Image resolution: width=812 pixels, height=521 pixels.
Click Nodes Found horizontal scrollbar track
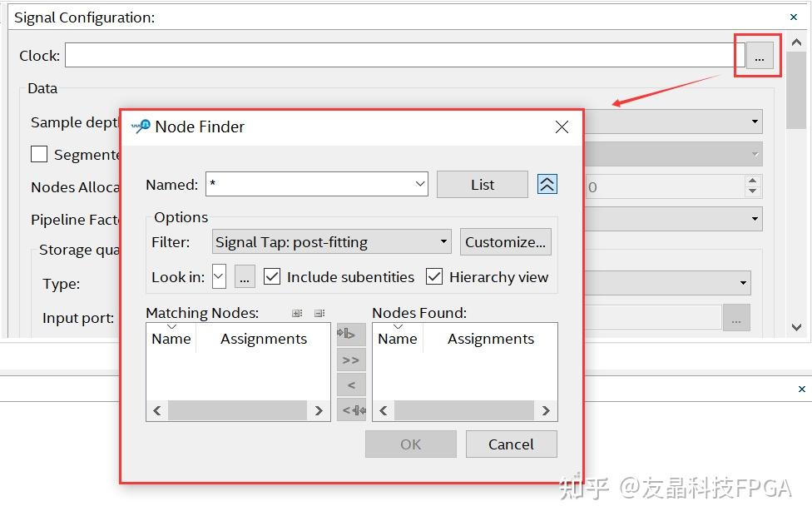(464, 410)
